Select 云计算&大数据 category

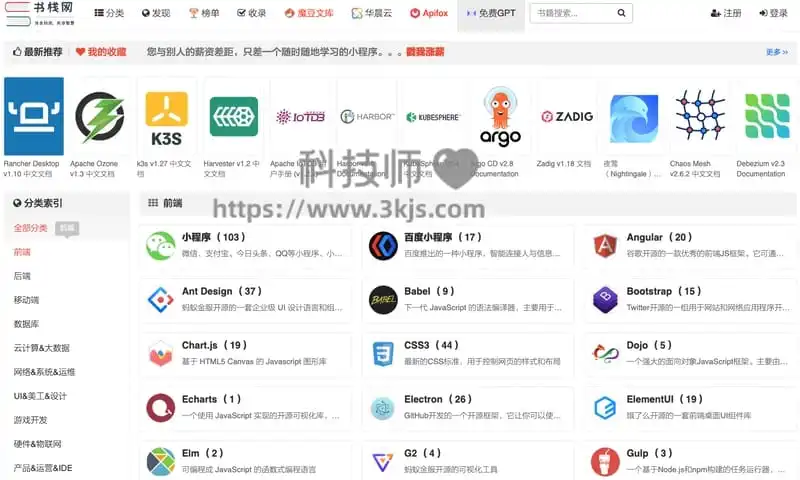click(x=41, y=348)
